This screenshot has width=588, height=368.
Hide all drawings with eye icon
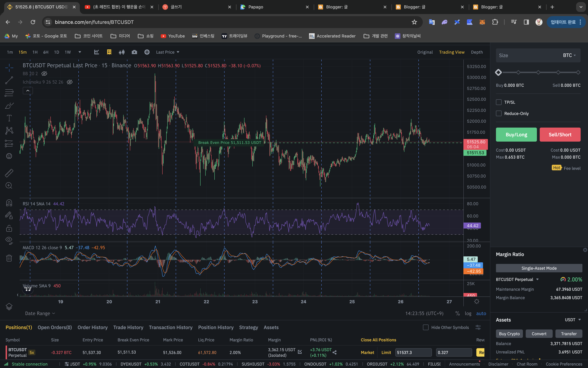[x=9, y=241]
